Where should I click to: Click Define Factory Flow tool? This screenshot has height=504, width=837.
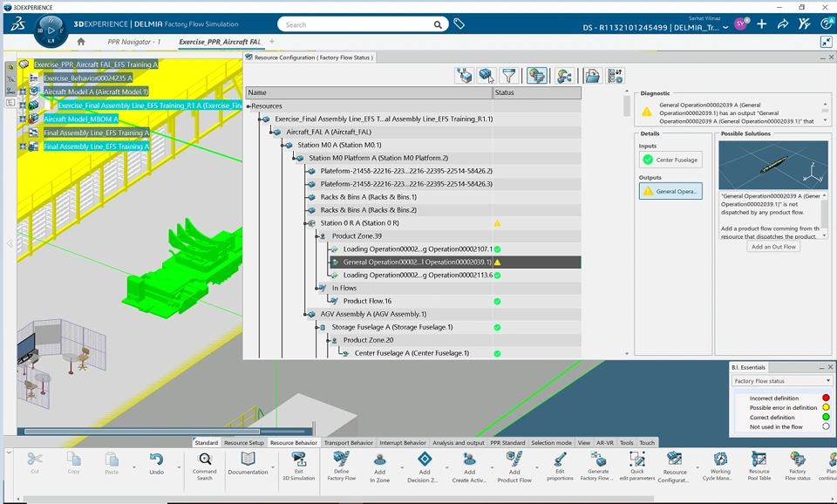point(341,467)
